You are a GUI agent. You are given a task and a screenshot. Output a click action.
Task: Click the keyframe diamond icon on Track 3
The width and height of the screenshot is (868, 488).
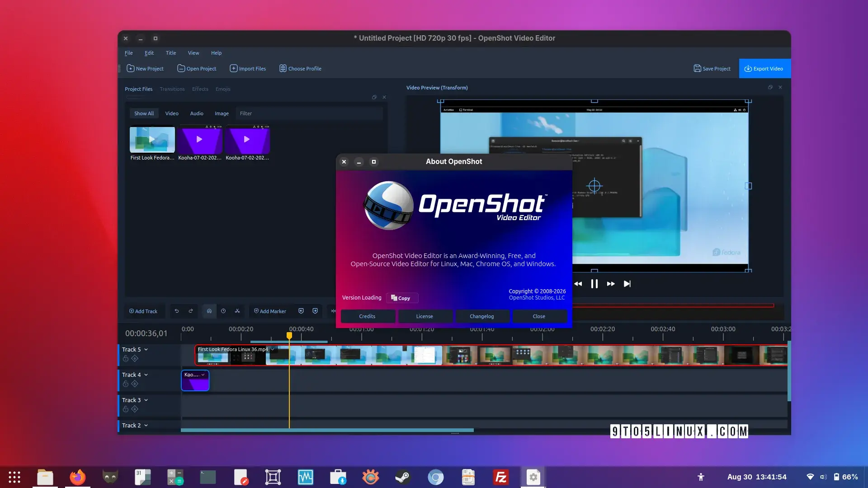pyautogui.click(x=135, y=409)
